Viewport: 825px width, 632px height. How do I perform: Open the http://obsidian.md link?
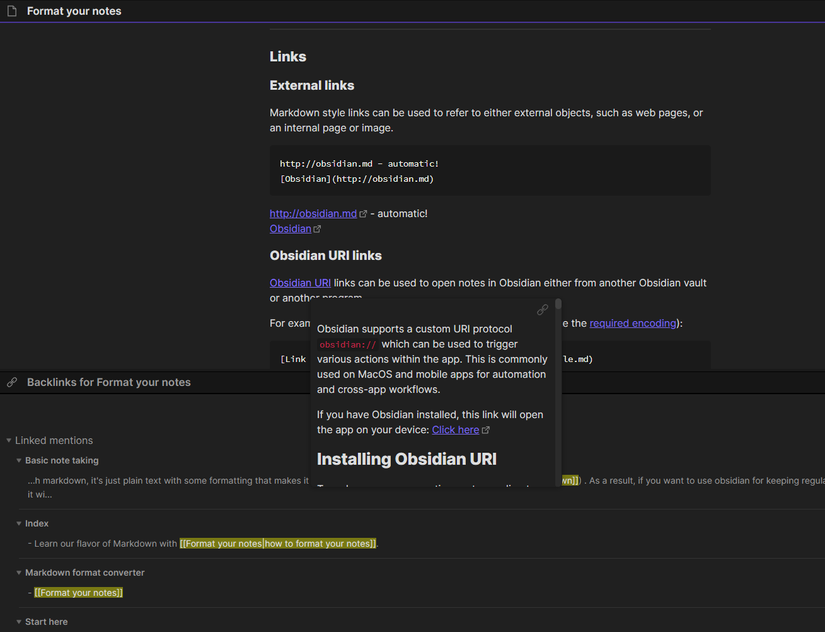313,214
